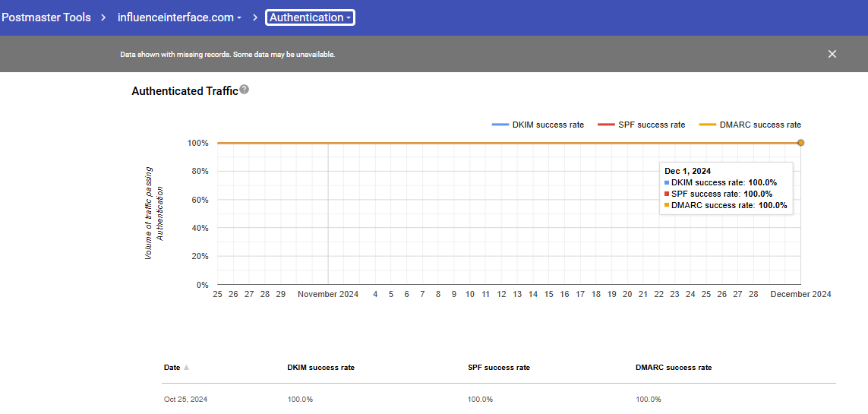
Task: Click the breadcrumb chevron after Postmaster Tools
Action: tap(104, 17)
